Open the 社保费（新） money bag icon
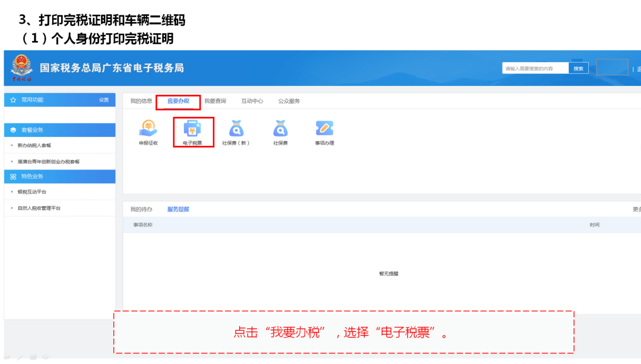The height and width of the screenshot is (364, 641). [236, 128]
